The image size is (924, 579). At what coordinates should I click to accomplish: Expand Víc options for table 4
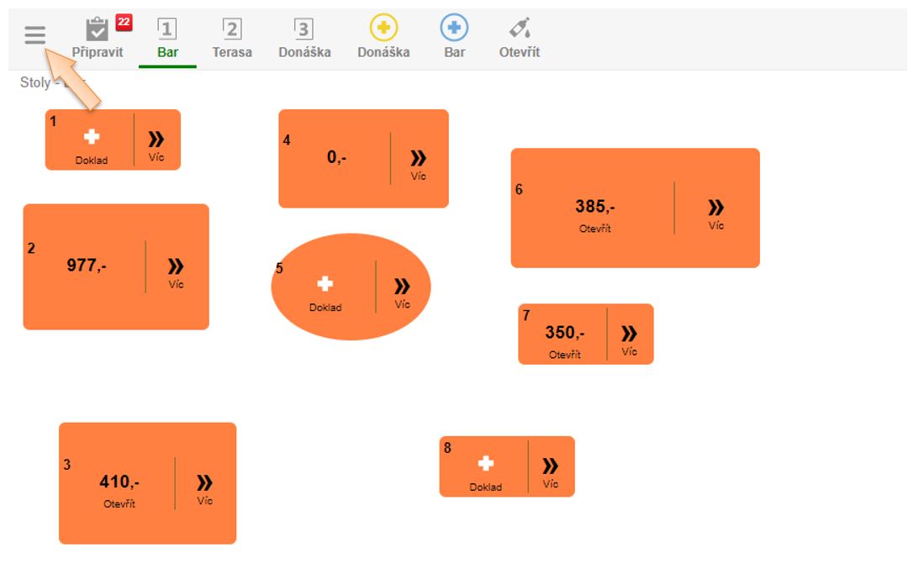418,162
